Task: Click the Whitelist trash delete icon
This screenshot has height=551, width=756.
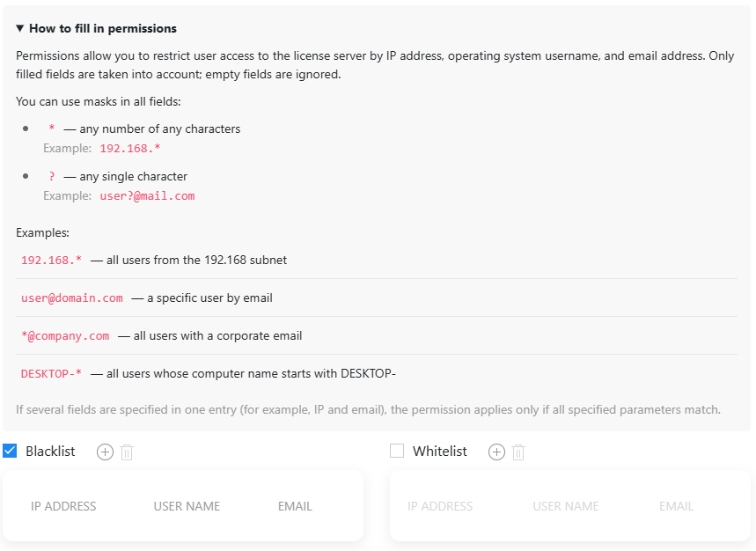Action: pyautogui.click(x=518, y=452)
